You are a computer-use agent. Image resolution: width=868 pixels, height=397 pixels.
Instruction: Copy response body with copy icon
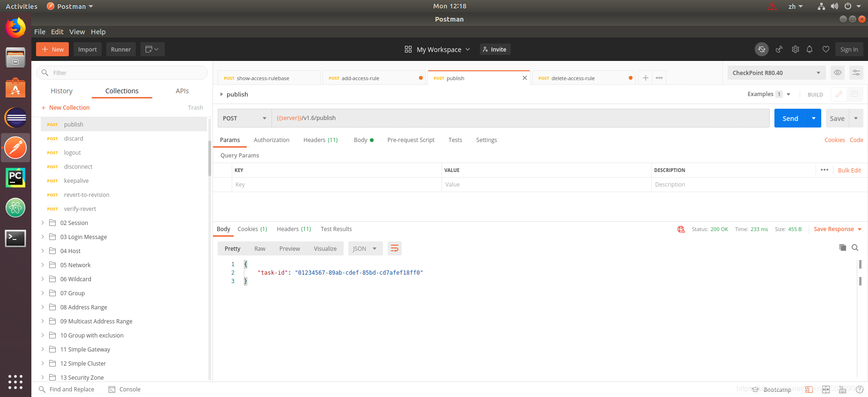(x=843, y=247)
